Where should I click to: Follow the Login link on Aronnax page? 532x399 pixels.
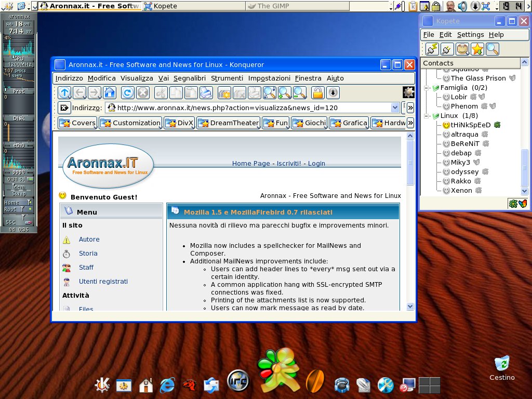[x=316, y=164]
